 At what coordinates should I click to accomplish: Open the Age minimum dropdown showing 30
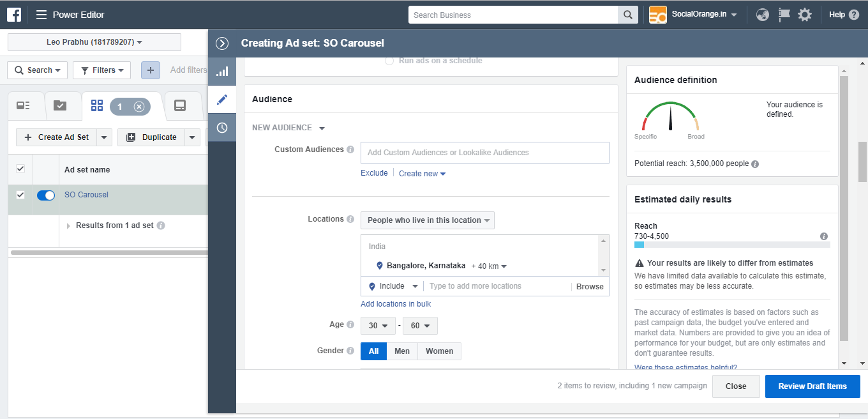click(x=378, y=325)
